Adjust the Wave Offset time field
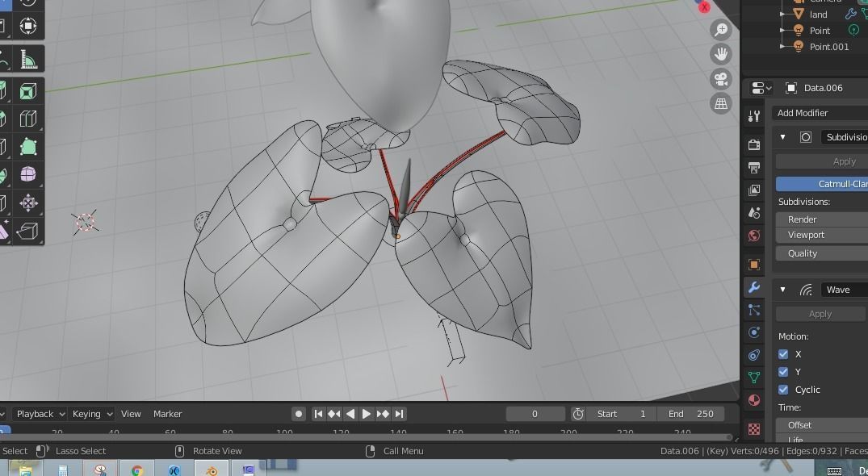This screenshot has width=868, height=476. tap(821, 425)
